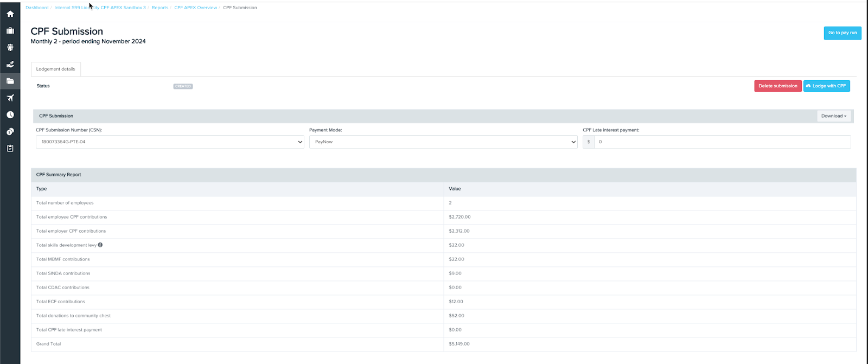Open the briefcase icon in the sidebar
Viewport: 868px width, 364px height.
click(10, 31)
